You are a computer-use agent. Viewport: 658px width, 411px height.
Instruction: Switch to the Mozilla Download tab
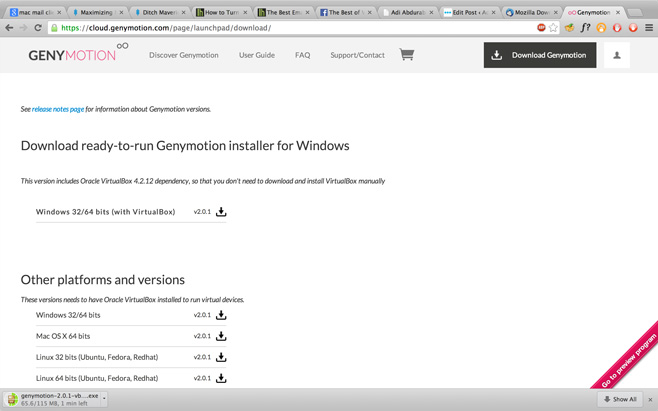[532, 13]
